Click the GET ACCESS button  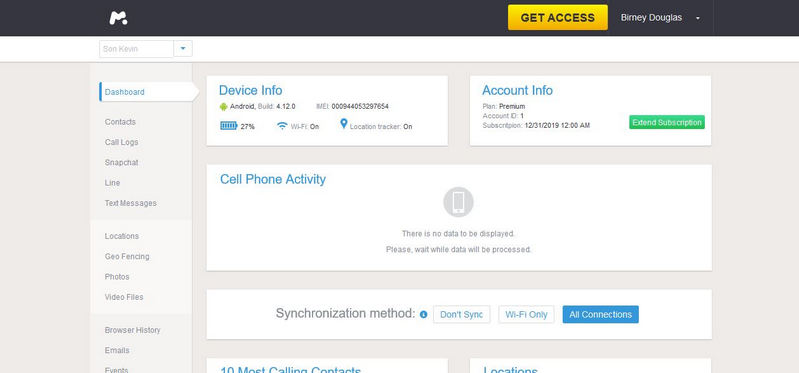(x=557, y=18)
